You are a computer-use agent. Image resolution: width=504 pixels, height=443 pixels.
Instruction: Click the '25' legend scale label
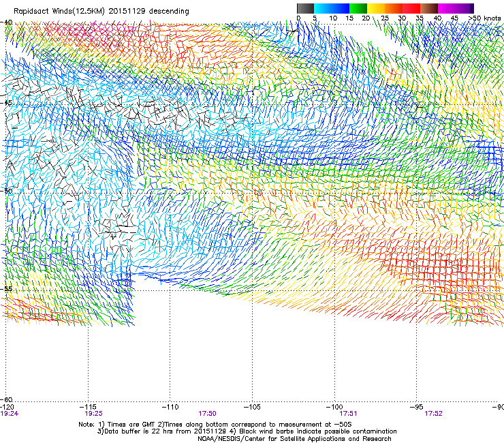385,18
